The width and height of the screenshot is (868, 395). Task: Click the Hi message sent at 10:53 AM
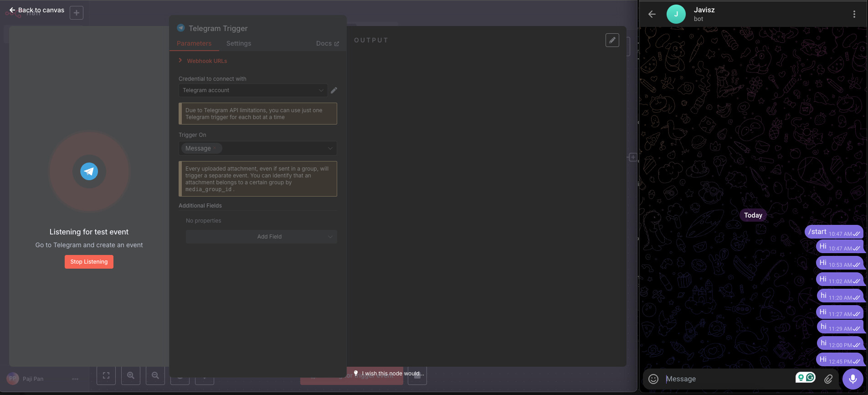pos(839,263)
